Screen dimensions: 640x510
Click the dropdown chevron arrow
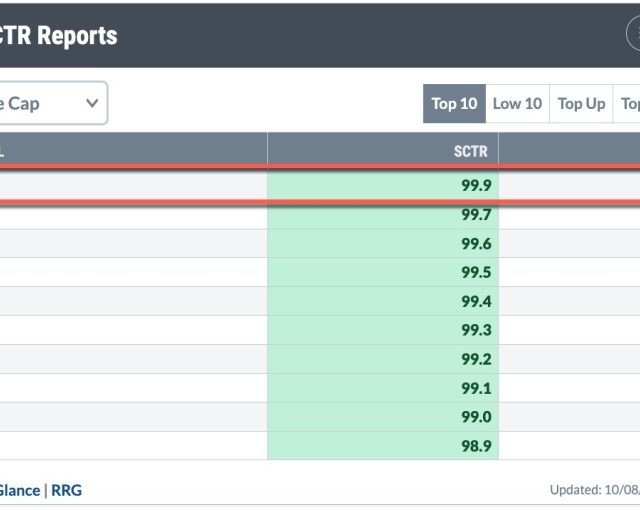pos(92,103)
